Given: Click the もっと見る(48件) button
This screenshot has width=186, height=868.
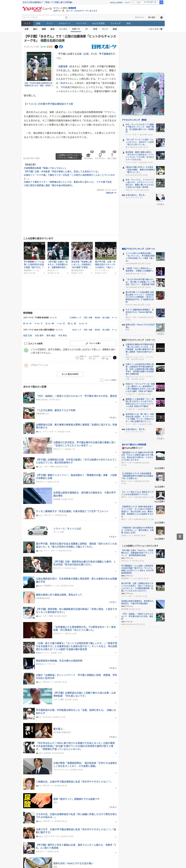Looking at the screenshot, I should pos(70,374).
